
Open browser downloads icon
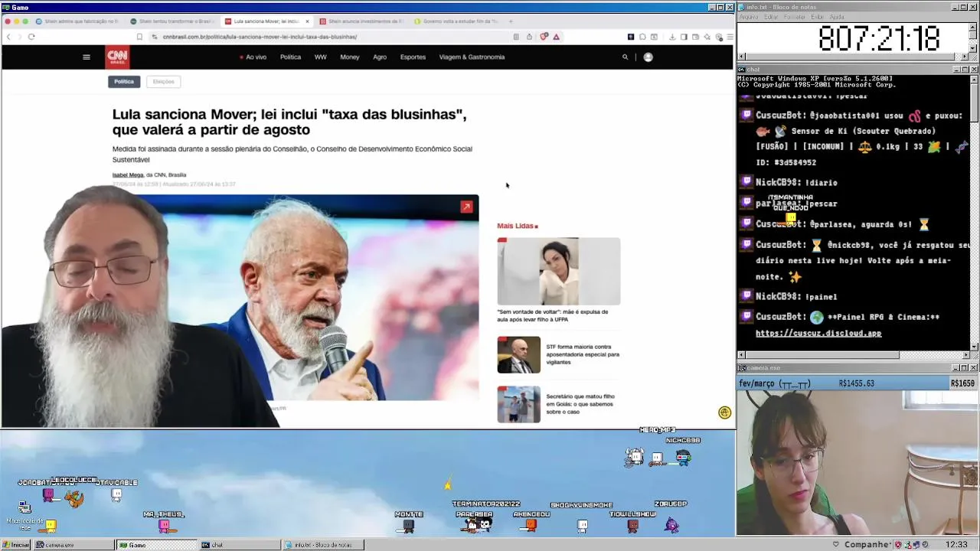tap(672, 37)
